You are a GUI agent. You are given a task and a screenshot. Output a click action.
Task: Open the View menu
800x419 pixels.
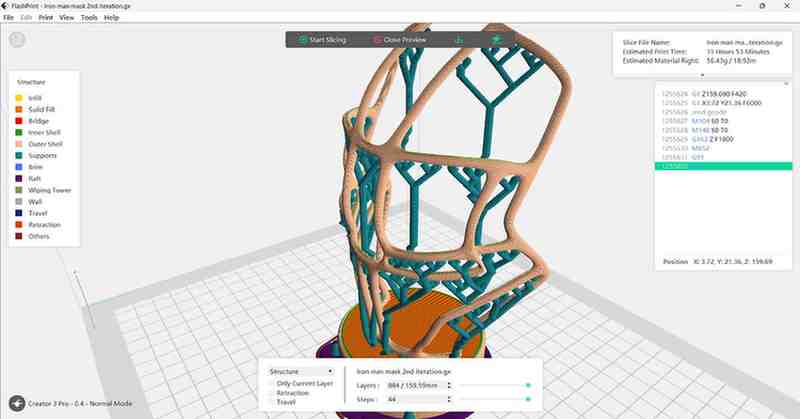[66, 17]
